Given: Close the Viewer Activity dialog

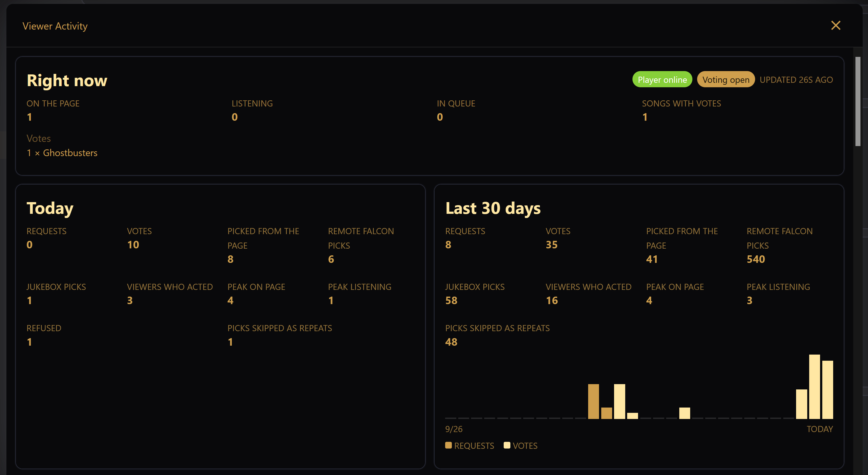Looking at the screenshot, I should (836, 26).
